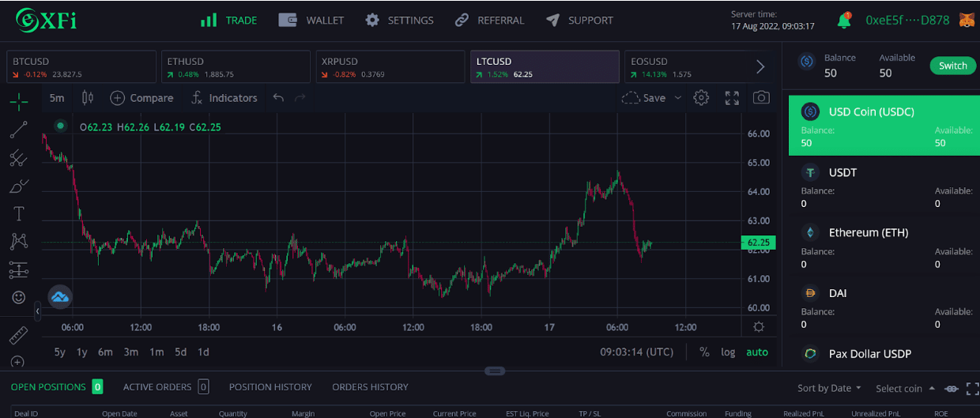Open the 5m timeframe interval selector

point(57,98)
